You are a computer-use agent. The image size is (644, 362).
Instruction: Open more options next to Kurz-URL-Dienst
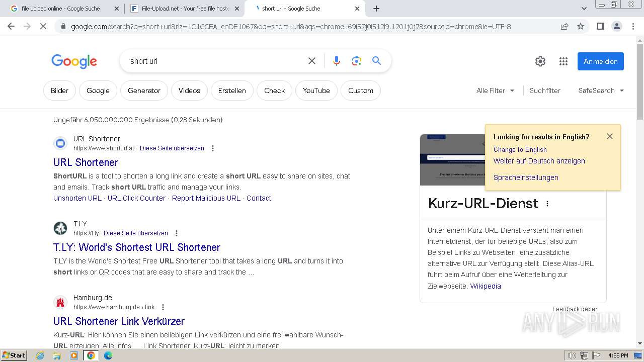click(x=547, y=204)
